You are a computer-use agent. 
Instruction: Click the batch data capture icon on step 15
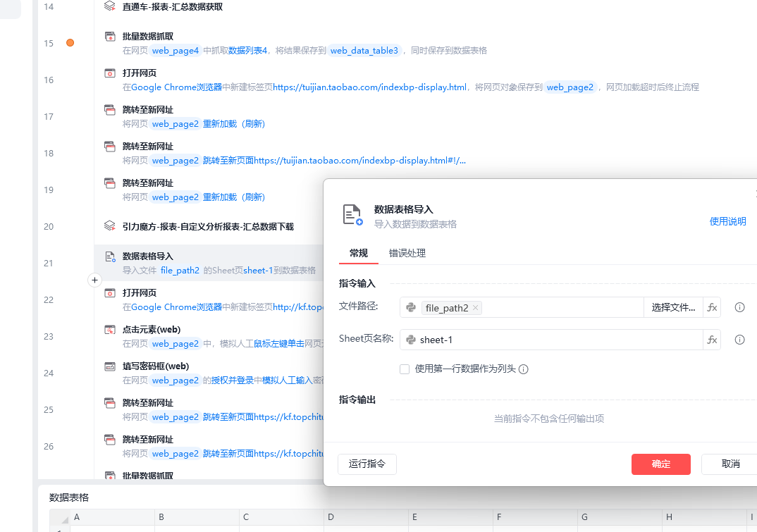tap(110, 36)
